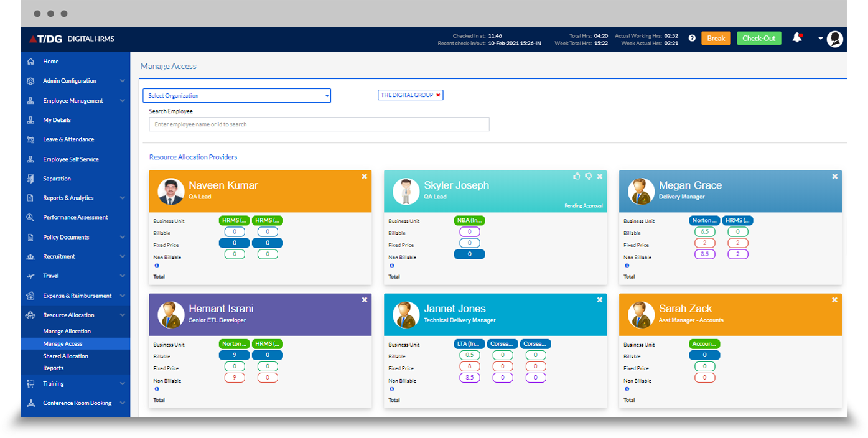The image size is (868, 438).
Task: Click Sarah Zack's Accoun... business unit tag
Action: (x=705, y=343)
